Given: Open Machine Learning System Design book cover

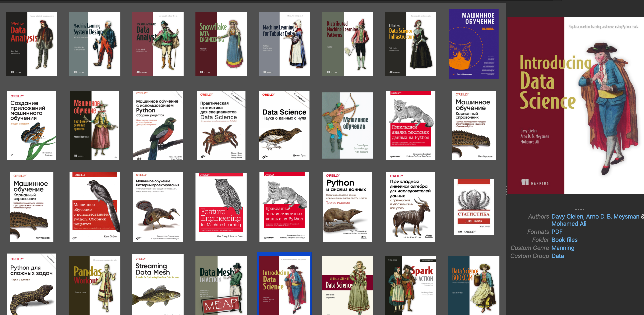Looking at the screenshot, I should [x=95, y=44].
